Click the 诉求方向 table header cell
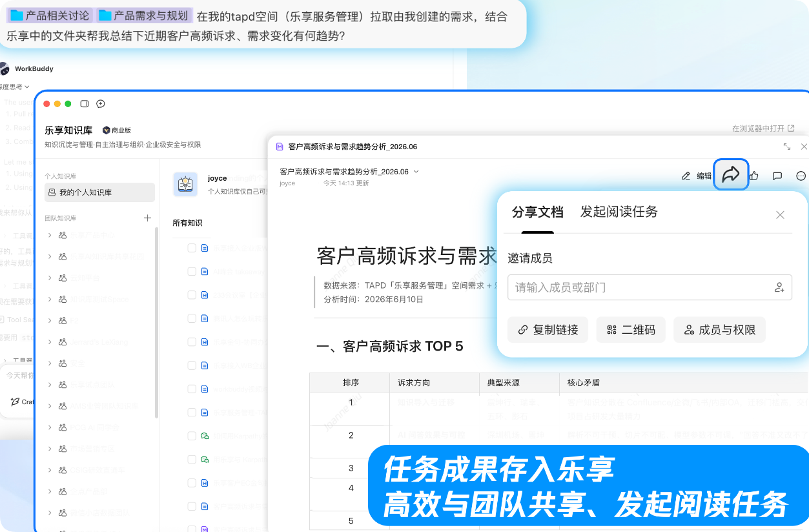 tap(434, 382)
